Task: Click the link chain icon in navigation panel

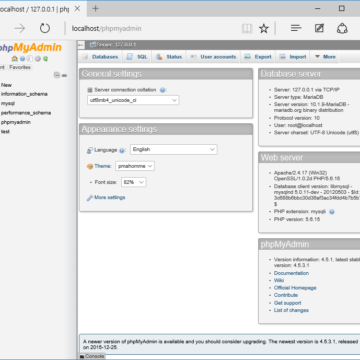Action: coord(64,76)
